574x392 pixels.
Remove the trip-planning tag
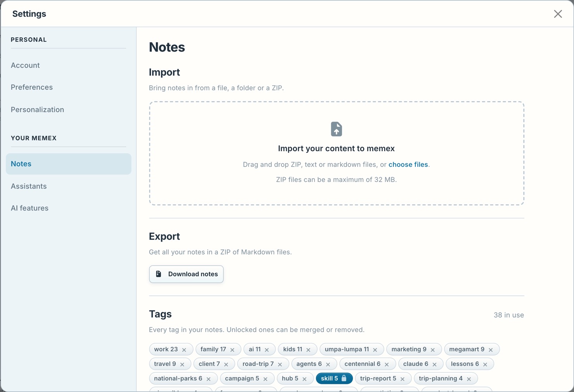469,379
